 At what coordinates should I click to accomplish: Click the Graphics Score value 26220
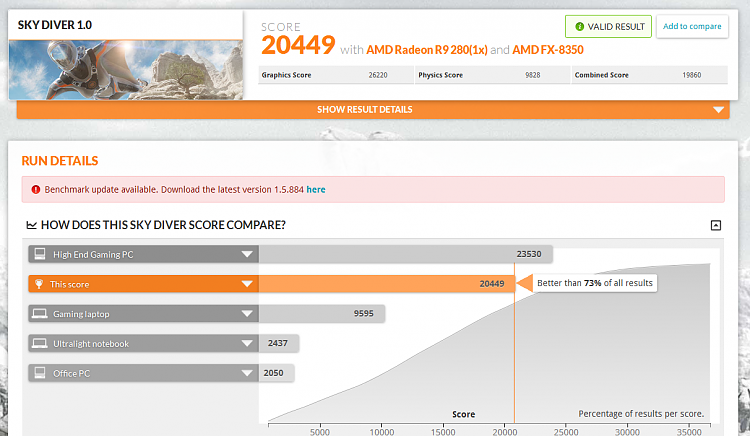coord(378,75)
